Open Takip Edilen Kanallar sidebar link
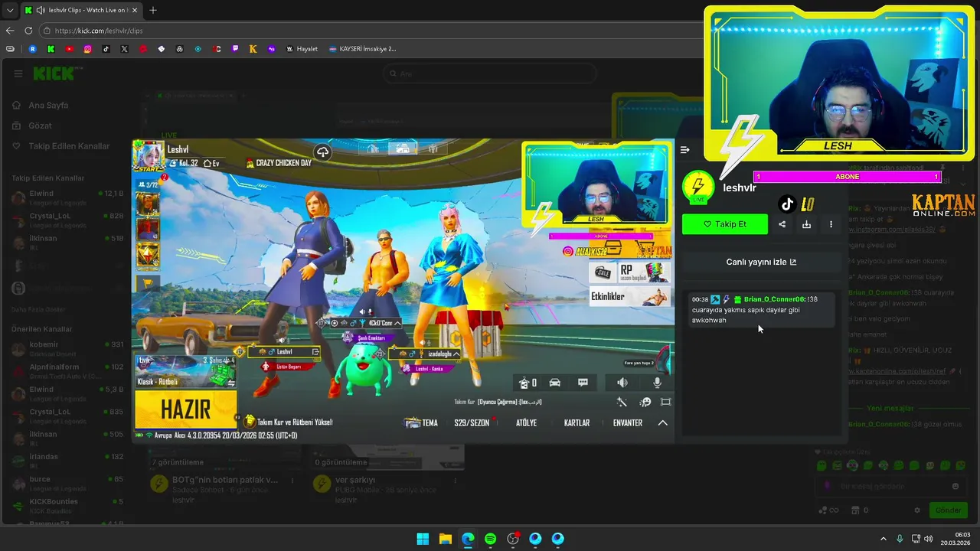 point(69,146)
